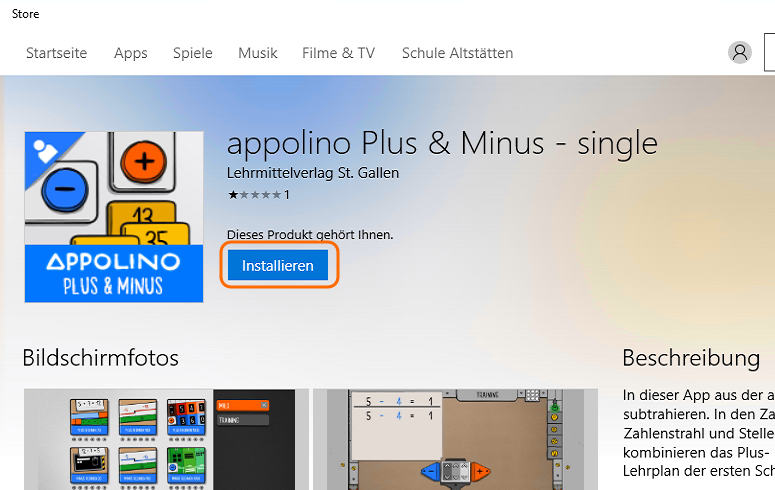Open the Musik tab
Image resolution: width=775 pixels, height=490 pixels.
tap(258, 53)
